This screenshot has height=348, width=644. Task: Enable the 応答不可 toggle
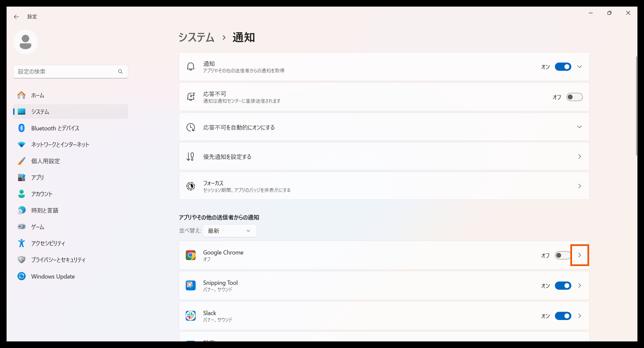click(574, 97)
